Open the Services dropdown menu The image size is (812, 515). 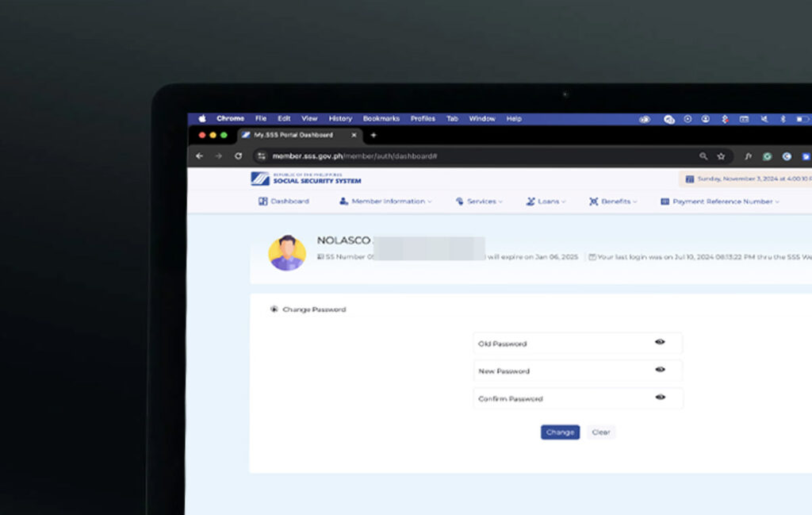tap(479, 202)
